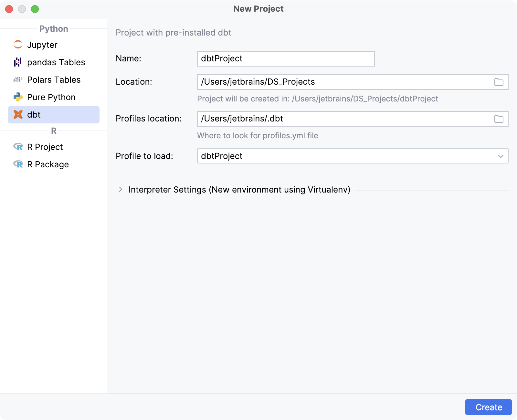Image resolution: width=517 pixels, height=420 pixels.
Task: Browse for Location using folder icon
Action: pyautogui.click(x=499, y=82)
